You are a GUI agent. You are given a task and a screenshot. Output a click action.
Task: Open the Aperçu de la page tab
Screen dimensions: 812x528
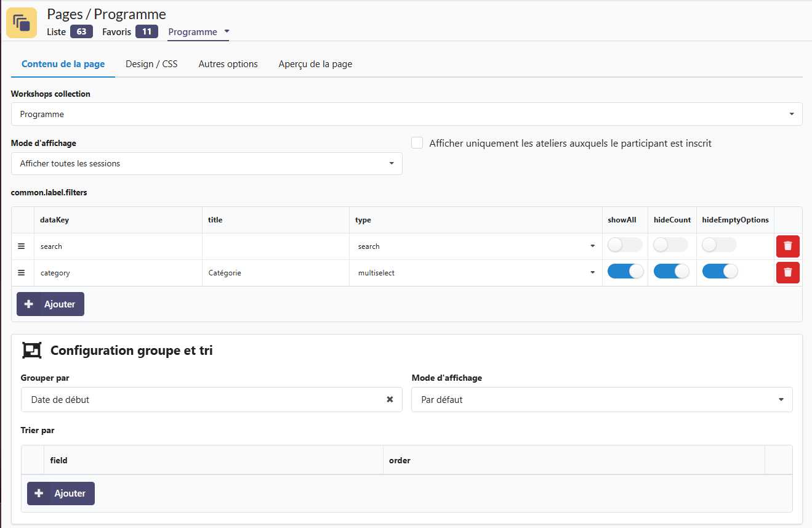point(315,64)
